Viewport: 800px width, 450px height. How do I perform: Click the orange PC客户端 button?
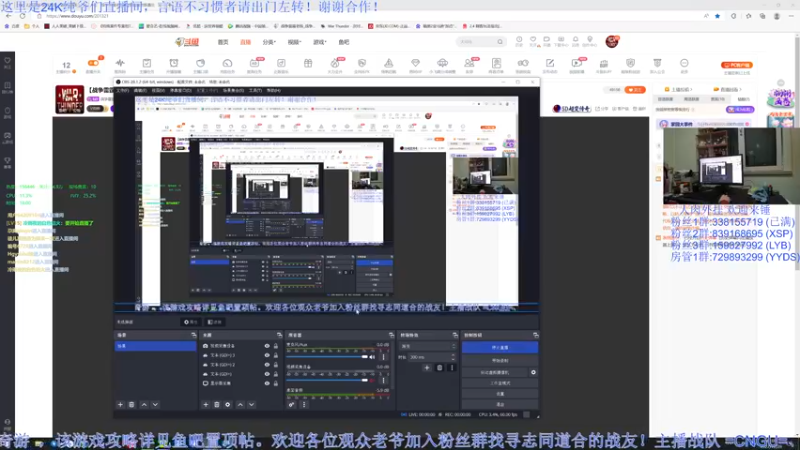[x=737, y=65]
